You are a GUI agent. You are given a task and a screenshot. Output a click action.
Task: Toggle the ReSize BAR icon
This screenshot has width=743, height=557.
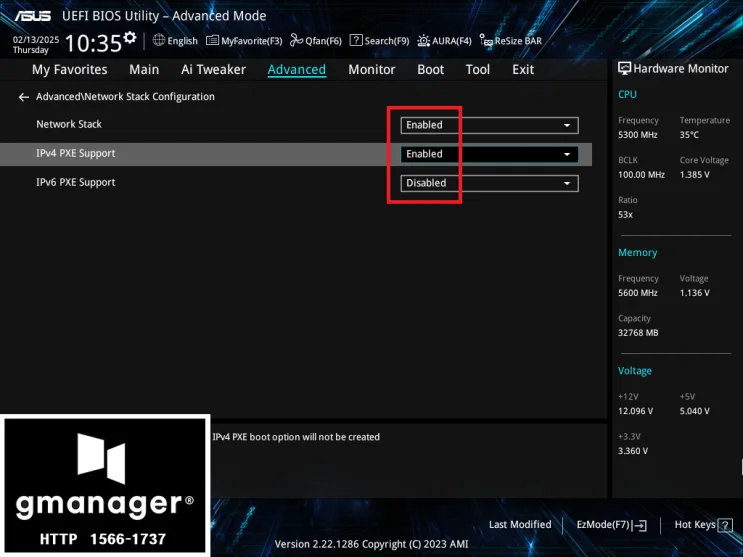click(486, 41)
